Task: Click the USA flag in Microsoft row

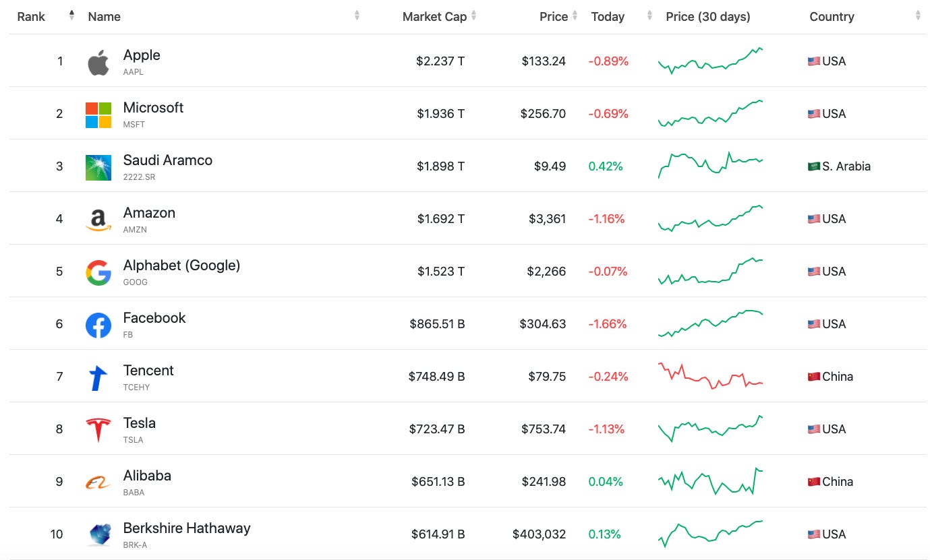Action: [814, 114]
